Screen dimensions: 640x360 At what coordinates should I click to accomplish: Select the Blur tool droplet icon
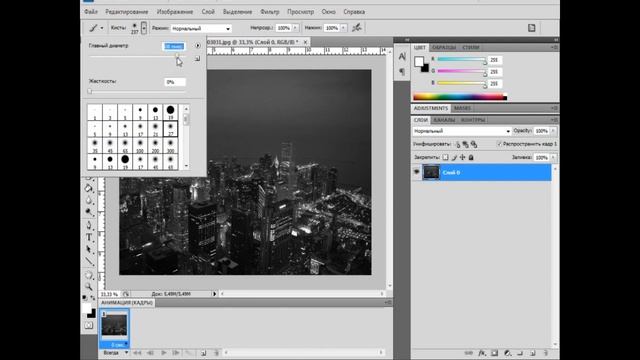coord(89,200)
